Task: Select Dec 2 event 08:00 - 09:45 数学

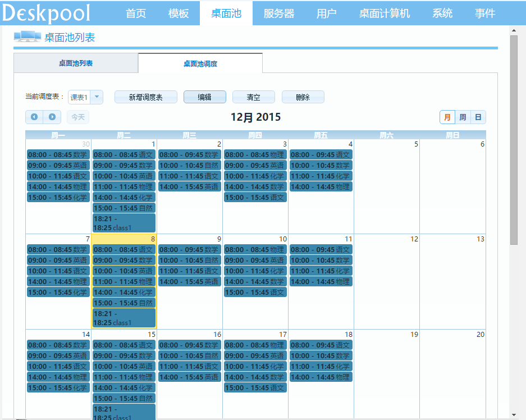Action: 190,154
